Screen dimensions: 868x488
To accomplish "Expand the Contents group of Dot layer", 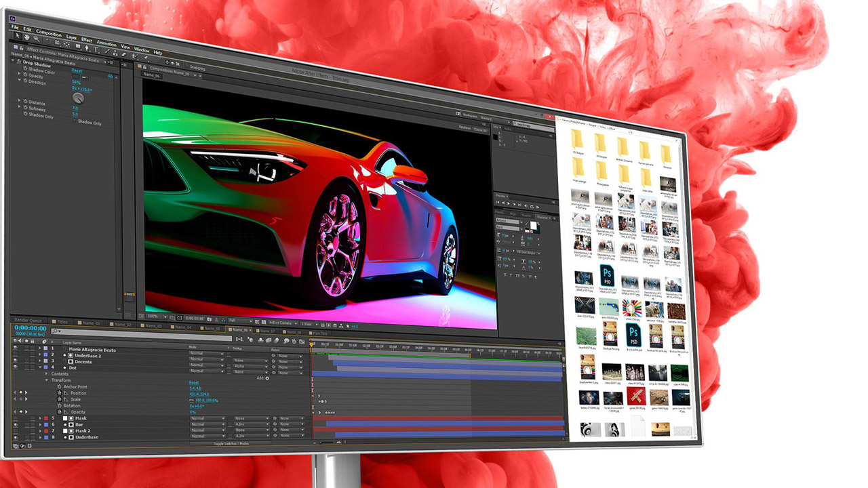I will 46,374.
